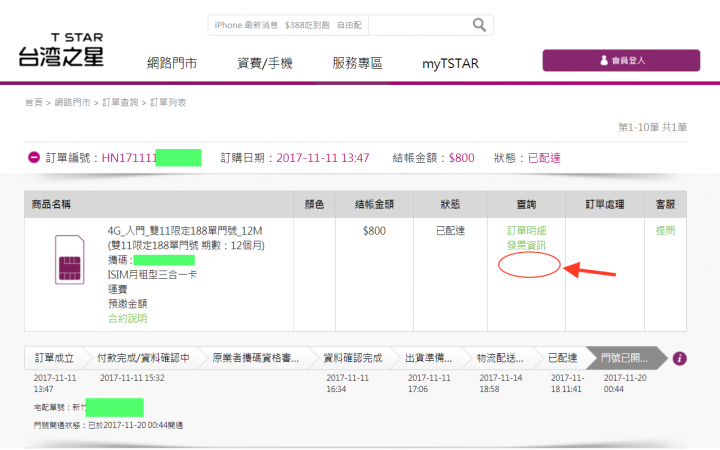Select the 資料確認完成 progress step
720x450 pixels.
pos(353,358)
